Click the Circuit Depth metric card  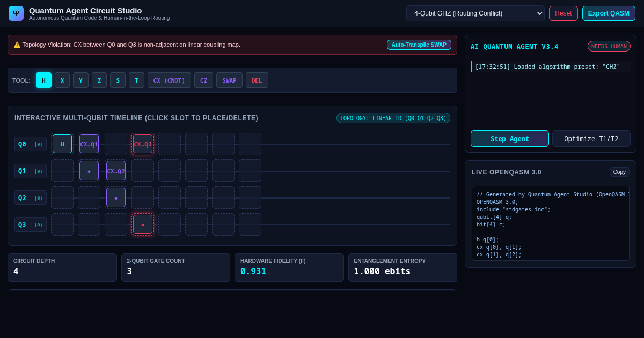[62, 267]
